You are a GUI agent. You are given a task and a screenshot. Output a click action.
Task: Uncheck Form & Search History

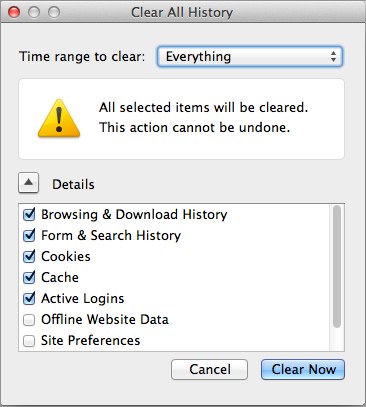click(29, 235)
